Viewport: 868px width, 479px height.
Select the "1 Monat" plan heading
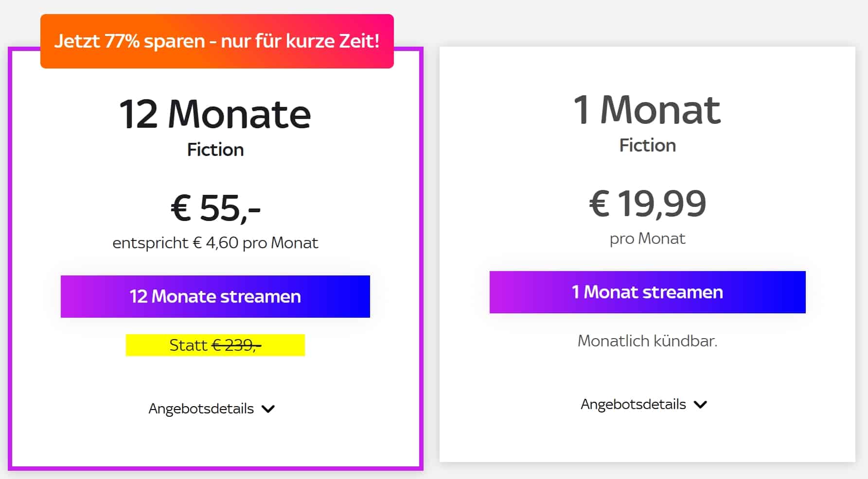click(647, 110)
